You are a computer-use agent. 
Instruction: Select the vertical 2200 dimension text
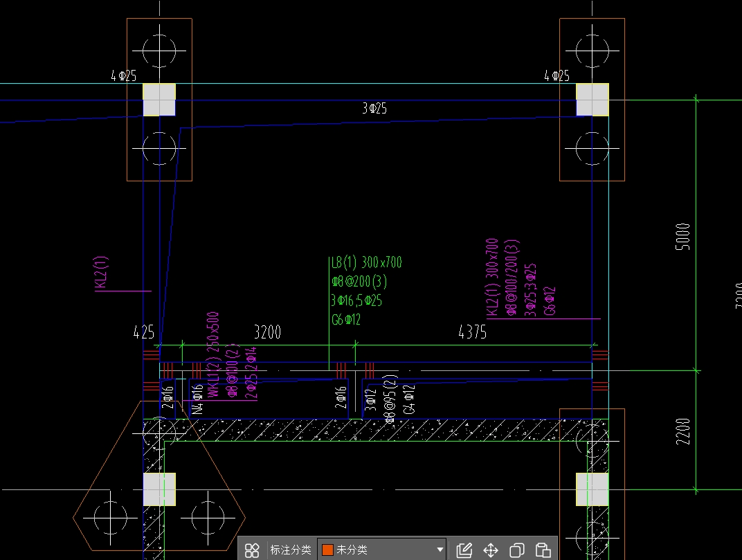pyautogui.click(x=682, y=431)
